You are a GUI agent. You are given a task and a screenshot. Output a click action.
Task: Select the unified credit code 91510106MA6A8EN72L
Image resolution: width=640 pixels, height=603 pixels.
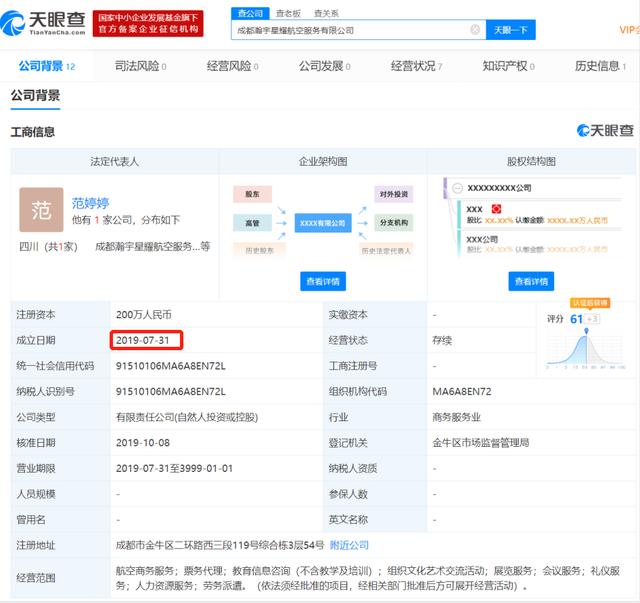click(x=171, y=365)
